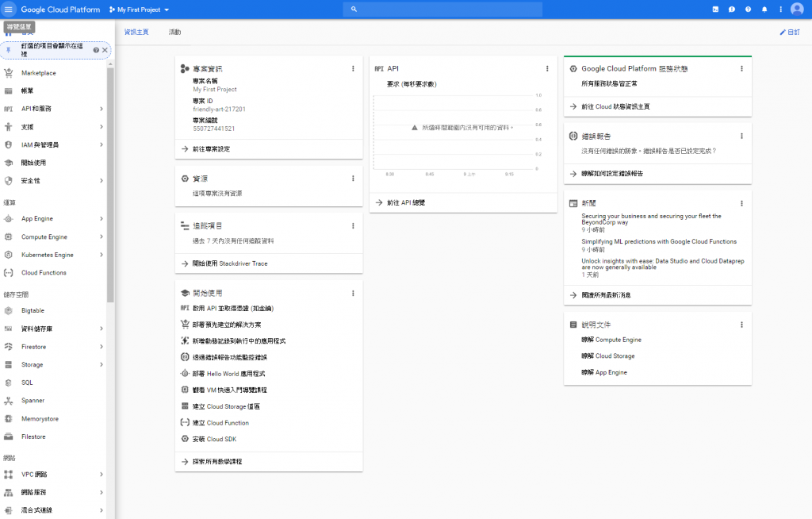Open the 追蹤項目 card options menu
Image resolution: width=812 pixels, height=519 pixels.
353,226
